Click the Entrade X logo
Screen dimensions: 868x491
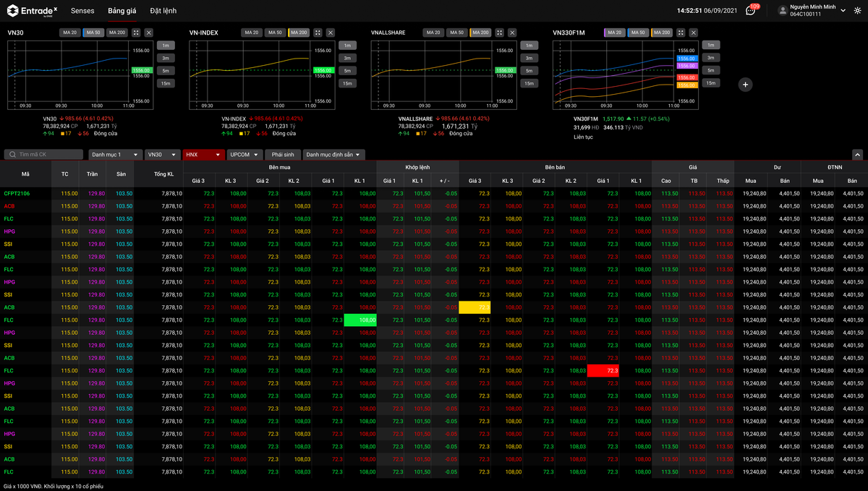pos(33,11)
